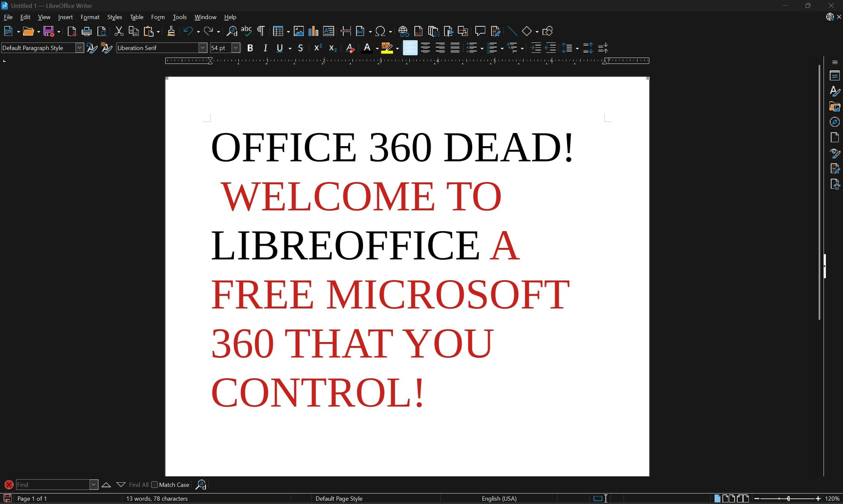843x504 pixels.
Task: Open the File menu
Action: click(x=8, y=17)
